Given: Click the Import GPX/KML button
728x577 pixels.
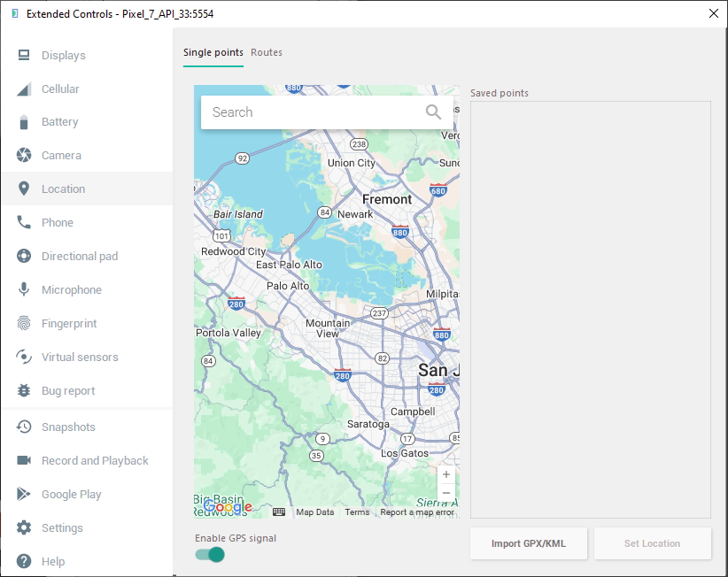Looking at the screenshot, I should click(529, 543).
